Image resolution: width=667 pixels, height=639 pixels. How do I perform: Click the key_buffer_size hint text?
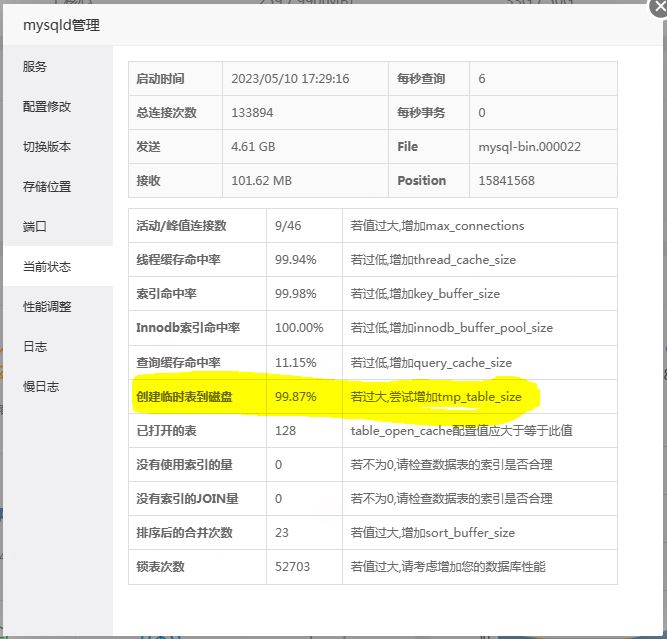[425, 294]
